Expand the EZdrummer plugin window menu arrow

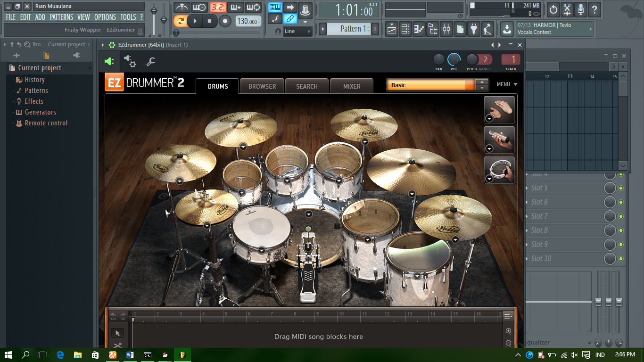click(103, 45)
